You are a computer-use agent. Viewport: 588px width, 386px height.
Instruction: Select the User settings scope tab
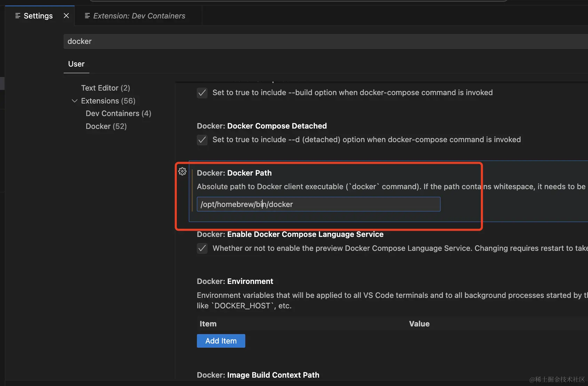[x=76, y=64]
